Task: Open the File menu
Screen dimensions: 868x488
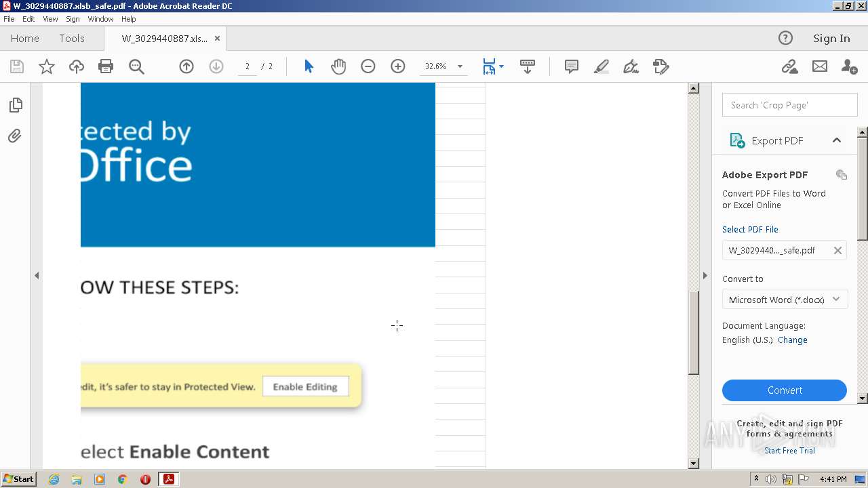Action: pyautogui.click(x=9, y=19)
